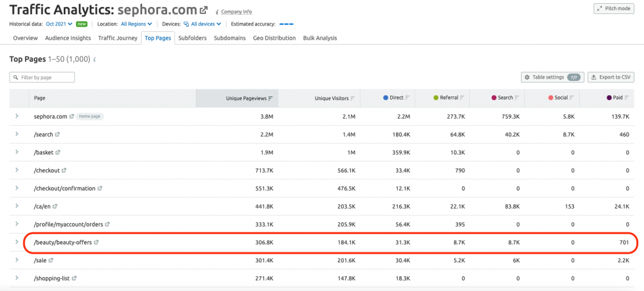Enable Pitch mode button
This screenshot has width=644, height=291.
(x=613, y=8)
